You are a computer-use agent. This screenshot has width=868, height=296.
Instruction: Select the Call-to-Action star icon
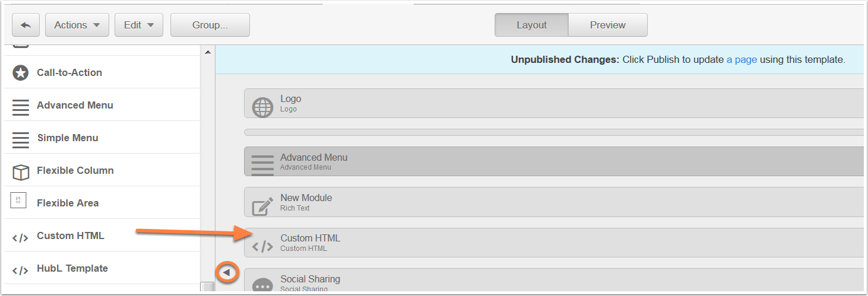click(x=21, y=72)
